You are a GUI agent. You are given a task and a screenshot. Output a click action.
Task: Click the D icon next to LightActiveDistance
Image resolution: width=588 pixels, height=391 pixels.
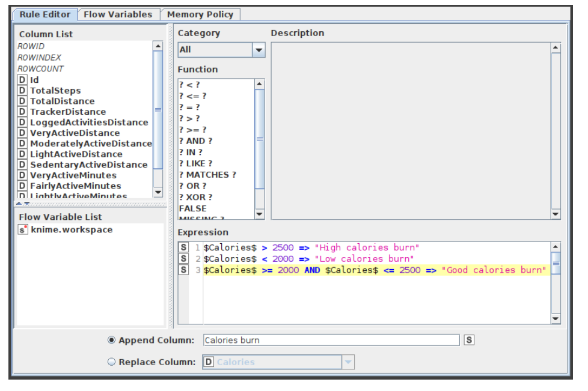tap(22, 154)
